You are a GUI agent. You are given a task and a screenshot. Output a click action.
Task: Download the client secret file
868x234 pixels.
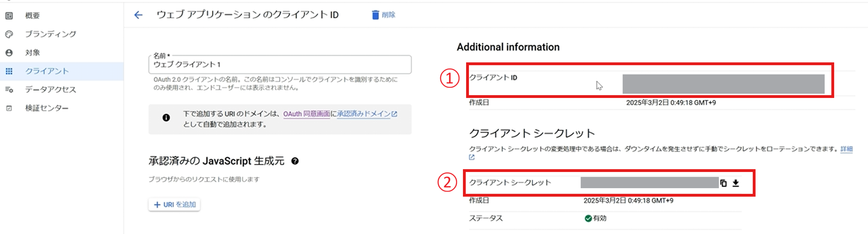736,183
